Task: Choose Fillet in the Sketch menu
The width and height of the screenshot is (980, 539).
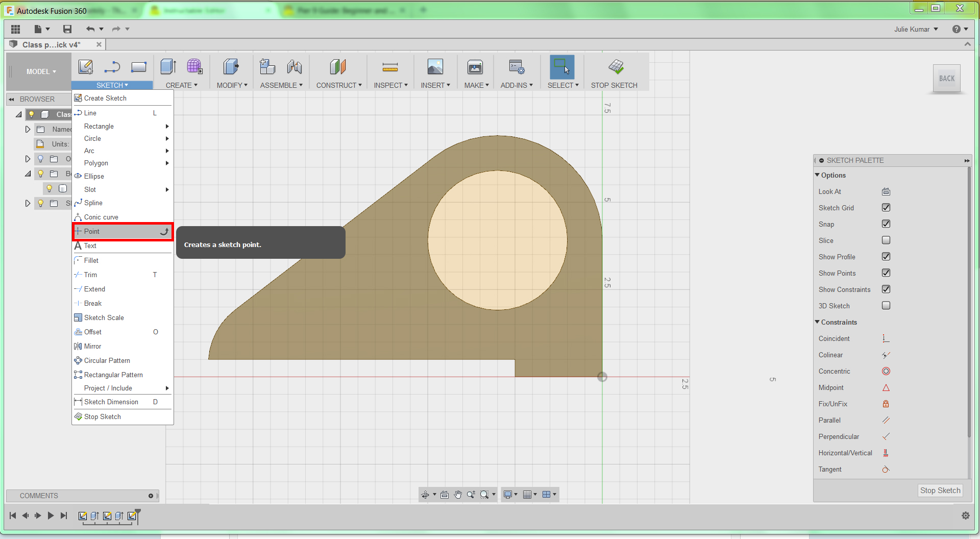Action: point(123,260)
